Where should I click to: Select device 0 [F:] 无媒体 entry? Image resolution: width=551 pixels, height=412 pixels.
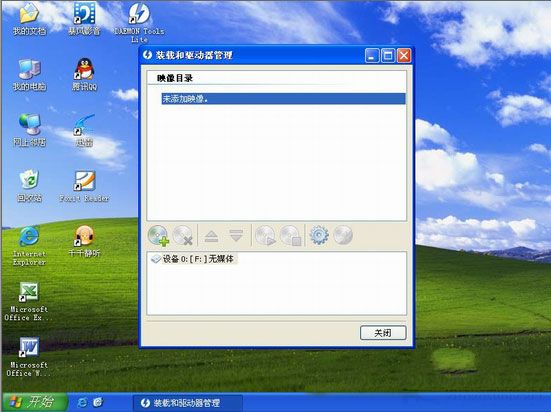193,259
